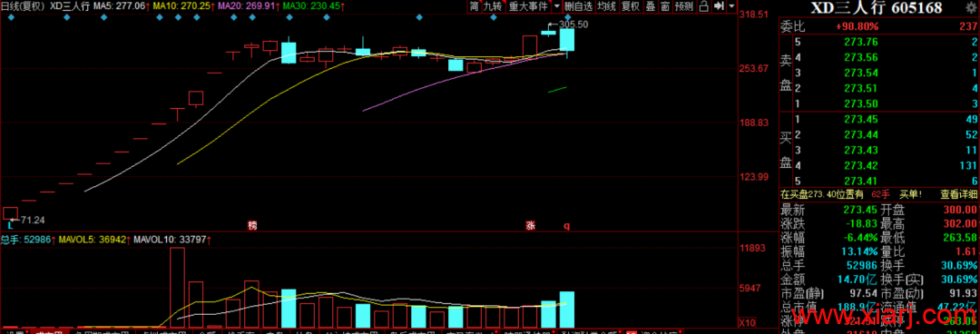The height and width of the screenshot is (334, 980).
Task: Click the blue diamond event marker under 九转
Action: pyautogui.click(x=493, y=17)
